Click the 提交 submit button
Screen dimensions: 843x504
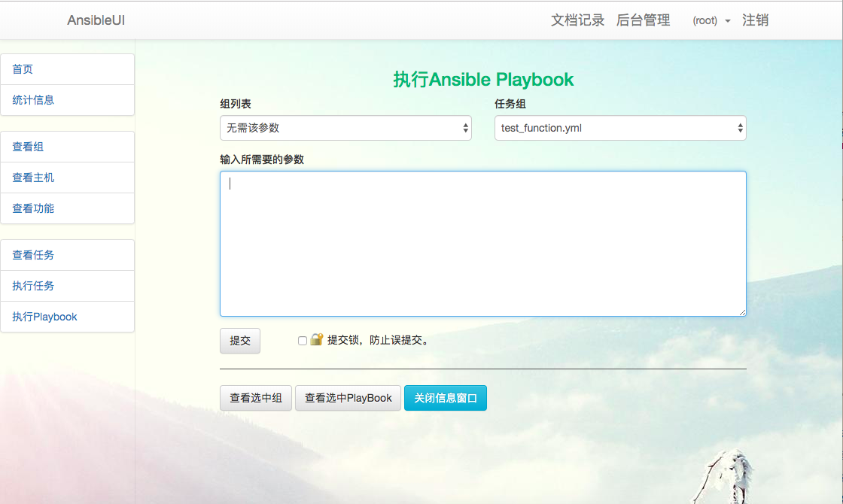click(240, 341)
